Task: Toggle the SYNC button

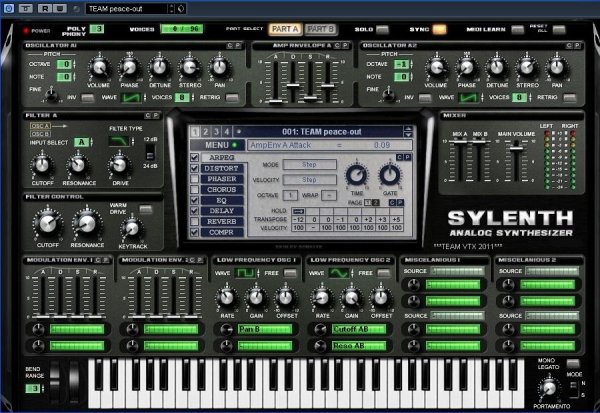Action: (x=439, y=29)
